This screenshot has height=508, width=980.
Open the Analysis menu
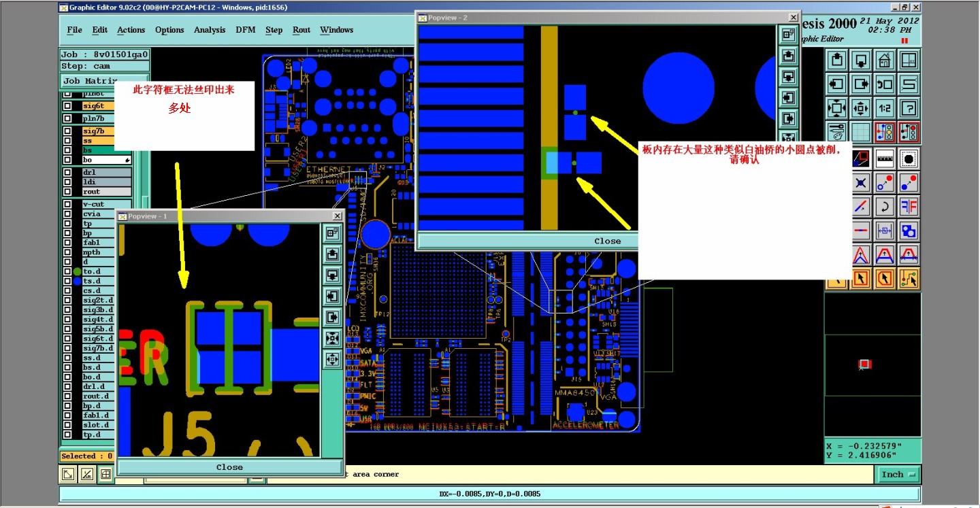(x=210, y=30)
